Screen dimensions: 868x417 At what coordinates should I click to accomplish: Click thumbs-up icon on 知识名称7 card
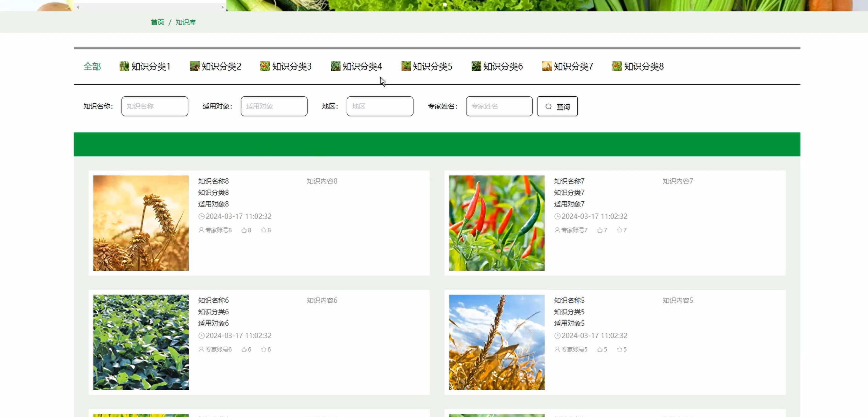(600, 230)
